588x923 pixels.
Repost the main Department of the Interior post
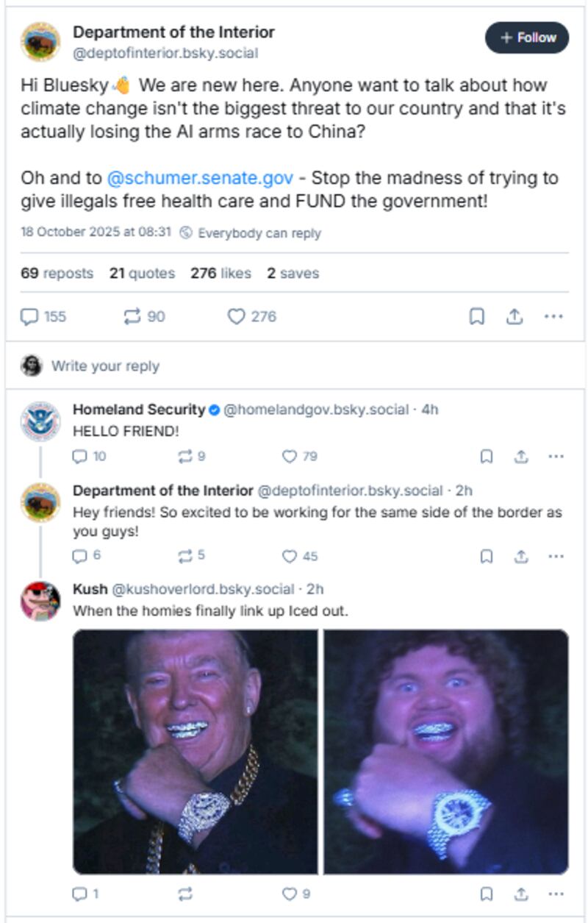coord(132,317)
